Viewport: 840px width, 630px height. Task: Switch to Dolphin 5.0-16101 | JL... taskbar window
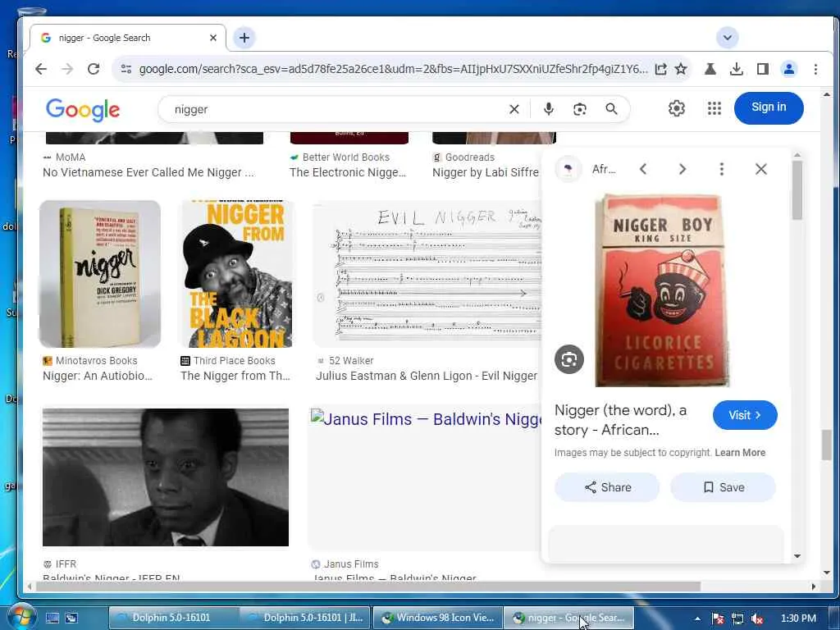(304, 618)
